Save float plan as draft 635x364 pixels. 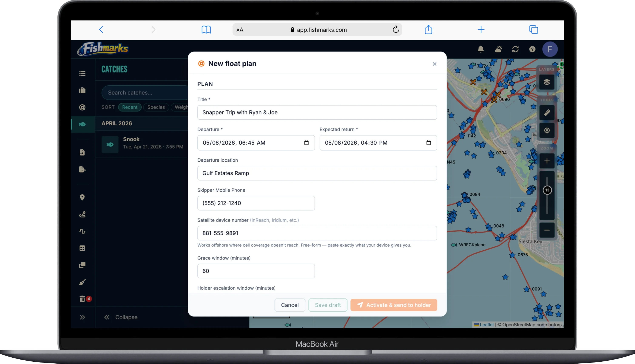328,305
